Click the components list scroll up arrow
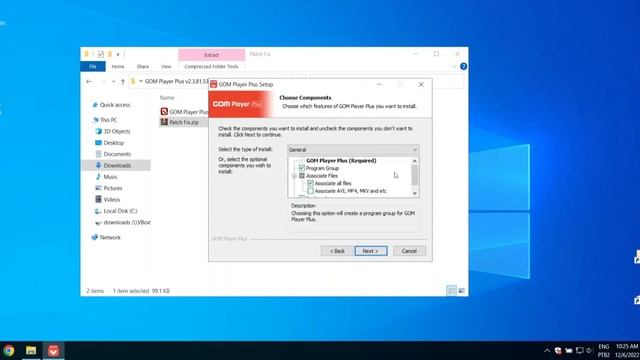This screenshot has height=360, width=640. point(415,161)
